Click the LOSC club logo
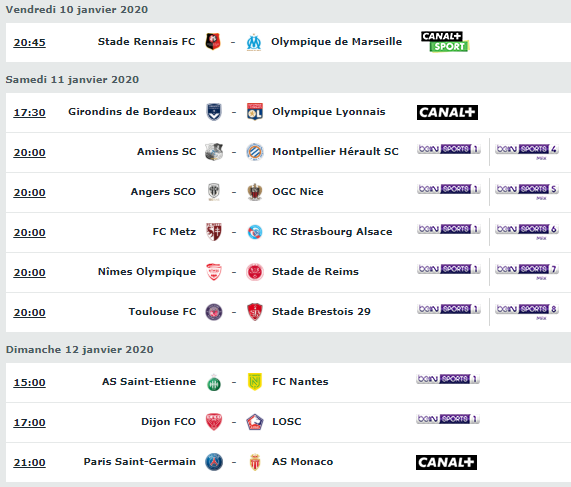Viewport: 571px width, 487px height. (x=255, y=422)
